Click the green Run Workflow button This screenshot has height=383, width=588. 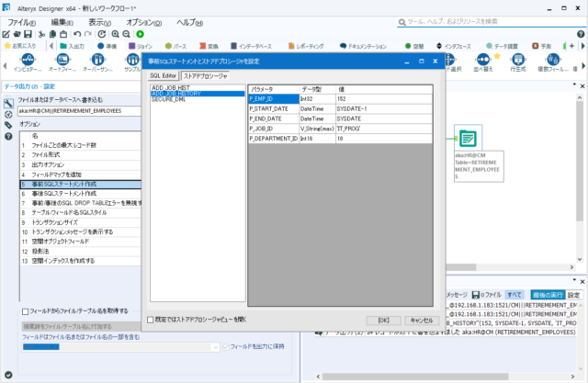click(141, 34)
